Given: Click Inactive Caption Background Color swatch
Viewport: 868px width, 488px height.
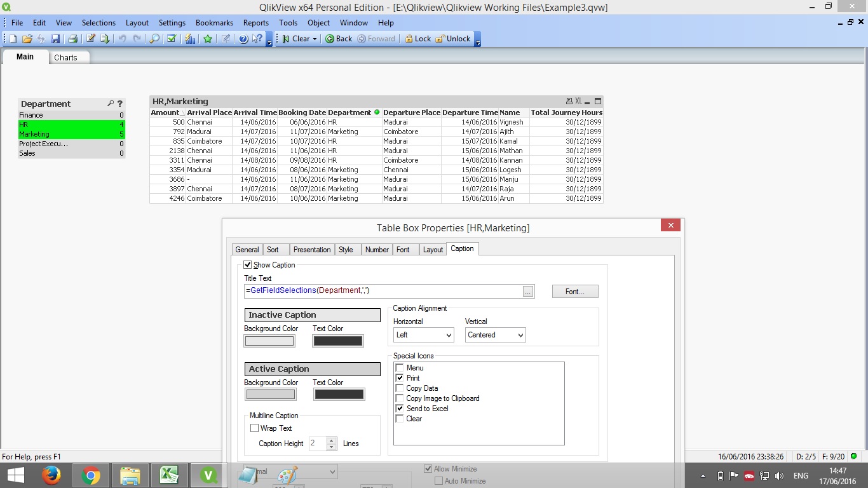Looking at the screenshot, I should point(270,341).
